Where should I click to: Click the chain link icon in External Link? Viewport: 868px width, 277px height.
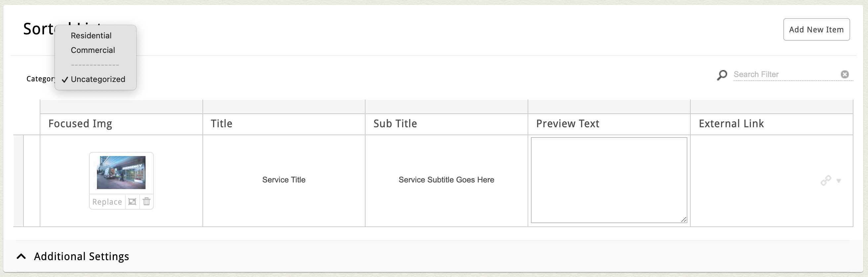pos(826,181)
